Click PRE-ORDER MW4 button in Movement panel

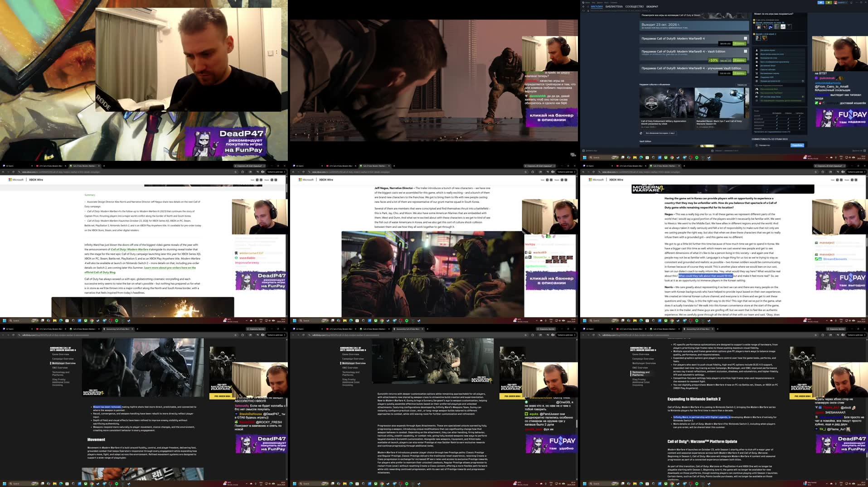click(222, 396)
